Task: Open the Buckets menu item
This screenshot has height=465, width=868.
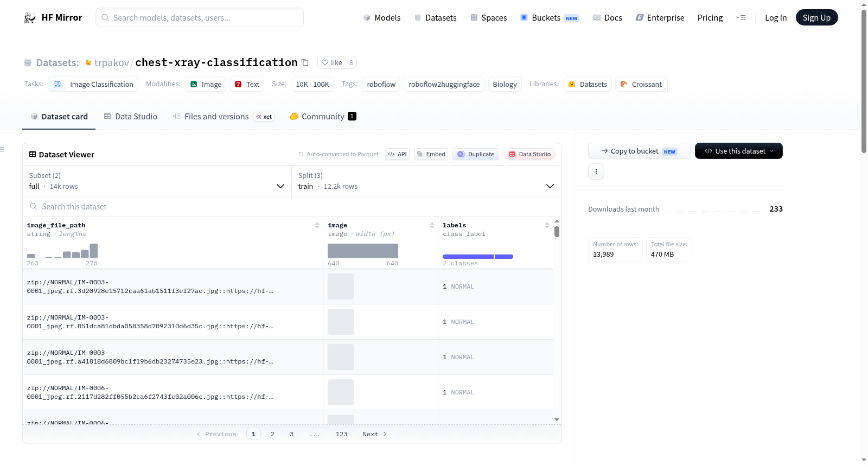Action: pos(550,18)
